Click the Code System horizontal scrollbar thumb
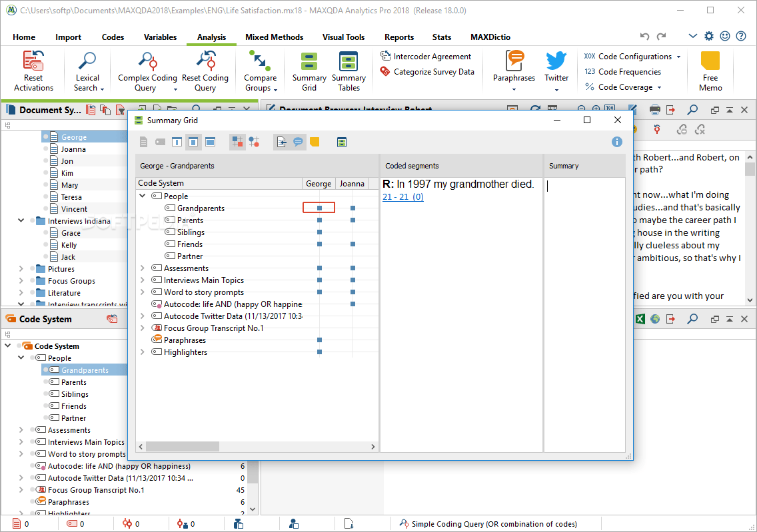The width and height of the screenshot is (757, 532). (x=183, y=447)
